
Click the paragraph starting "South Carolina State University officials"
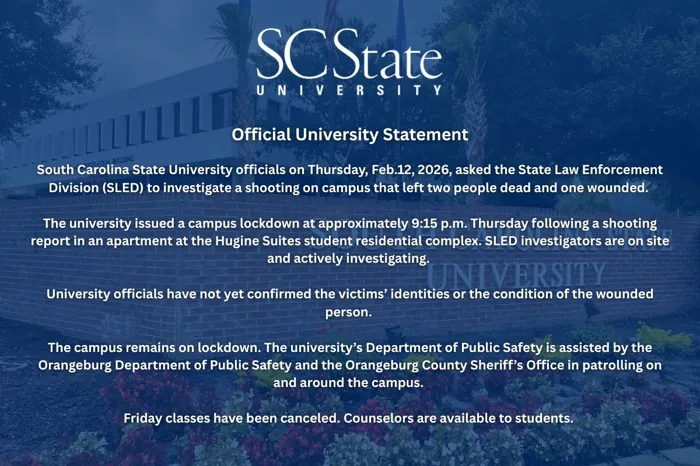[x=350, y=178]
